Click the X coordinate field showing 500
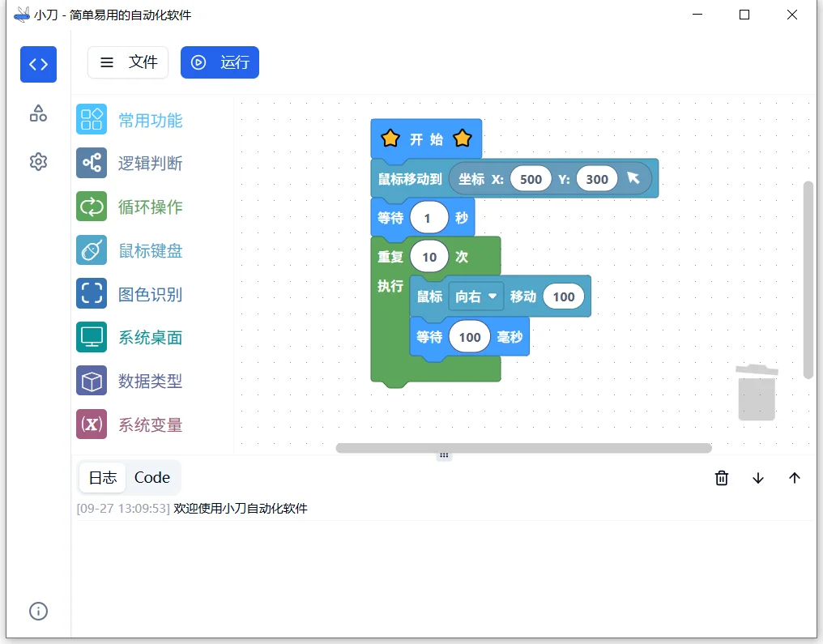 click(531, 178)
